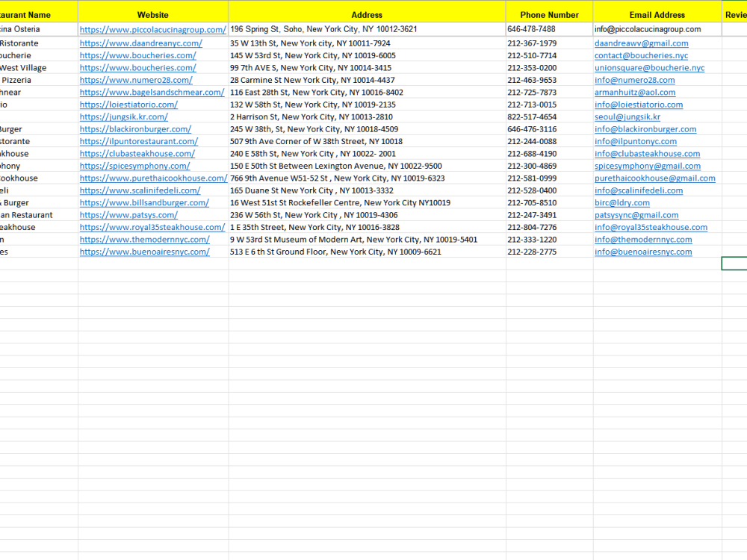Click email info@themodernnyc.com
The image size is (747, 560).
coord(643,240)
